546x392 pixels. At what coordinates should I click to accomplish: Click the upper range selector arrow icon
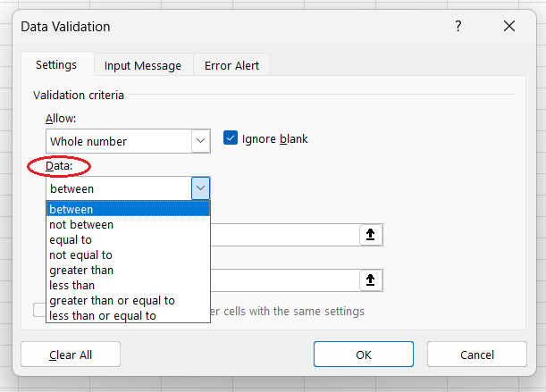pos(371,234)
